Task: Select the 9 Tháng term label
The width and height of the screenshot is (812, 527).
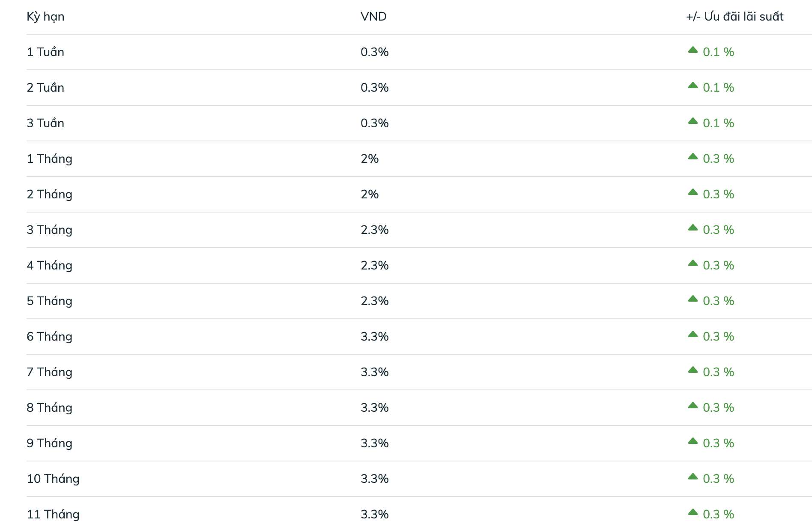Action: 49,443
